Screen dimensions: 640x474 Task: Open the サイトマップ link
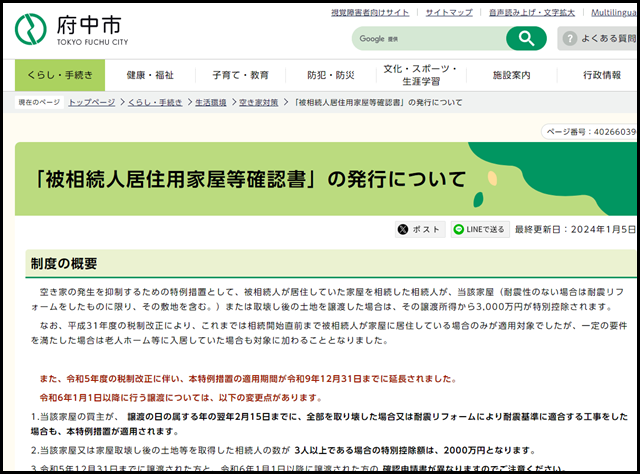point(449,13)
